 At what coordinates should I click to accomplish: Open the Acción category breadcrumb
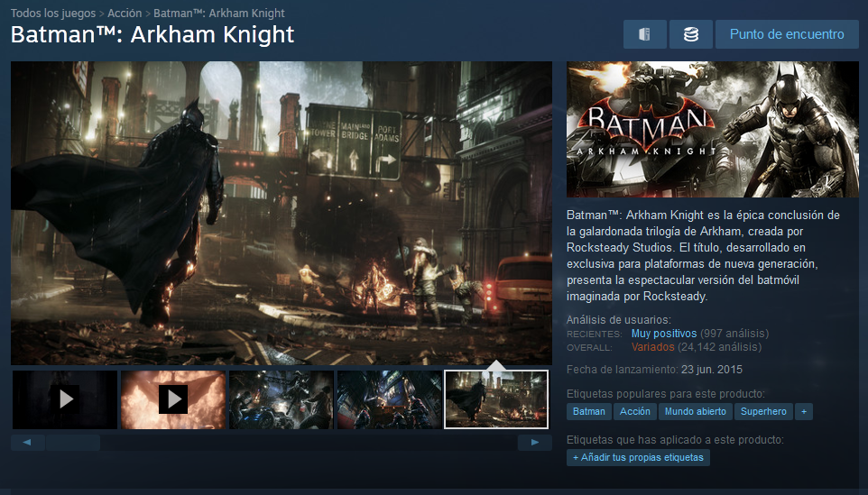[x=125, y=13]
